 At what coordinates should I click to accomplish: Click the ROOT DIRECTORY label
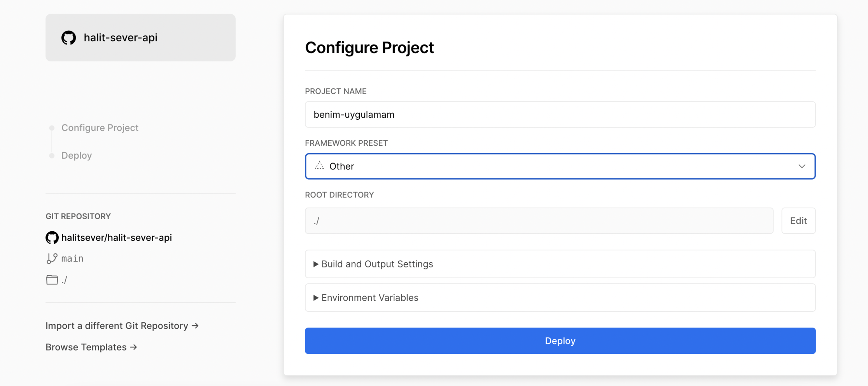[x=339, y=195]
